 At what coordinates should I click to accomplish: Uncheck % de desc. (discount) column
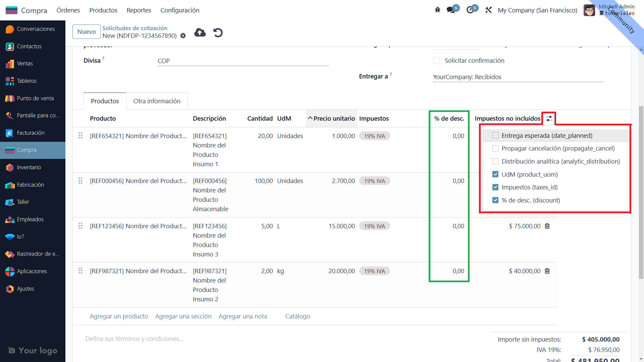(495, 200)
